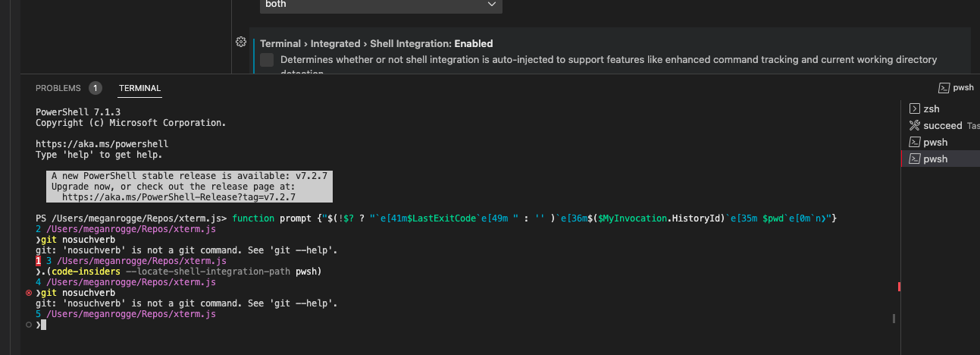Click the terminal scrollbar thumb
Viewport: 980px width, 355px height.
(894, 319)
